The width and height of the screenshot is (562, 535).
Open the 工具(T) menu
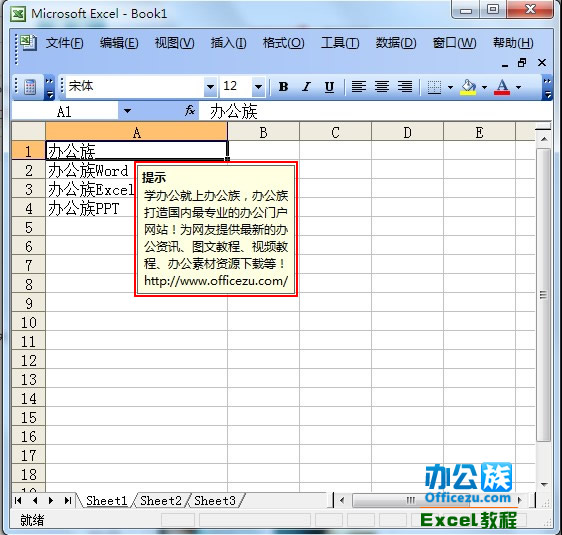tap(340, 43)
